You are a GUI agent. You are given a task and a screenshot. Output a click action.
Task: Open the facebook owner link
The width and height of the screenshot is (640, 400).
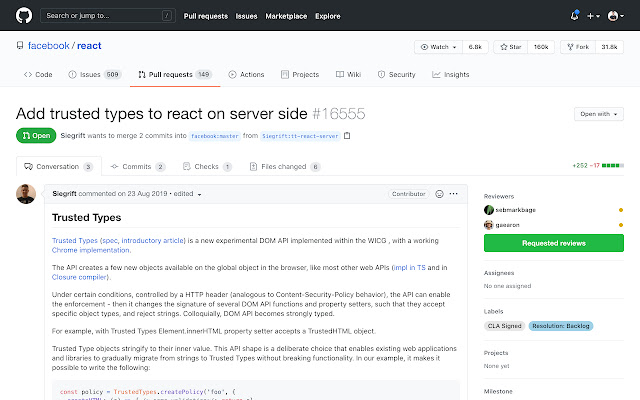click(x=49, y=46)
